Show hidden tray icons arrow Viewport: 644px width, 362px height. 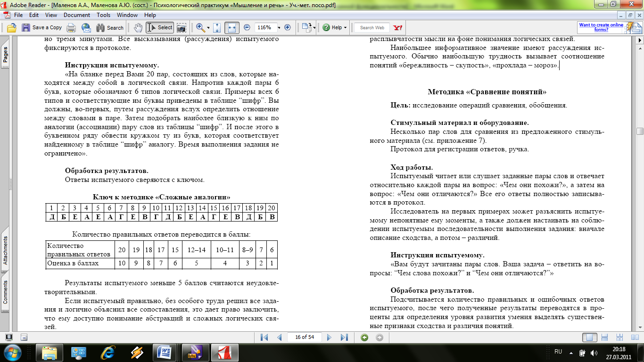[571, 352]
